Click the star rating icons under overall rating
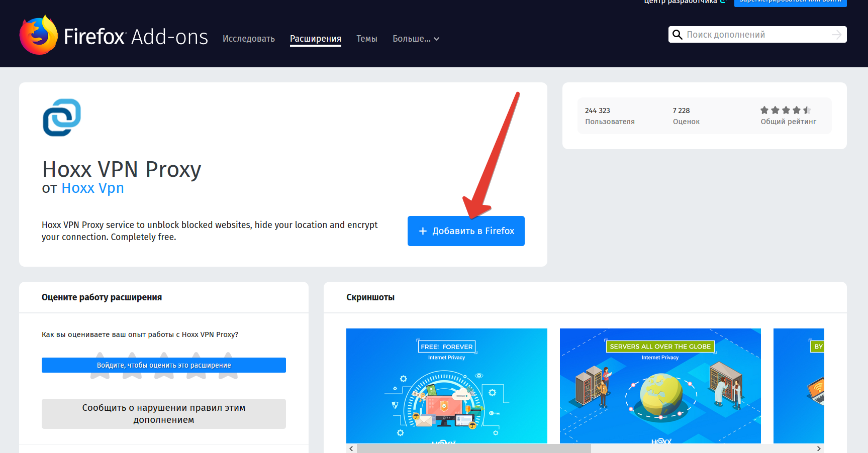 coord(786,110)
